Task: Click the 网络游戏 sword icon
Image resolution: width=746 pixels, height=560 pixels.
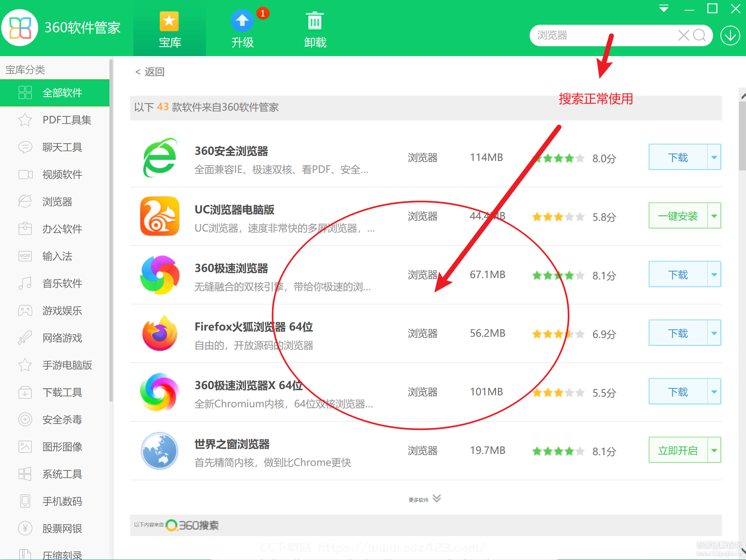Action: click(25, 338)
